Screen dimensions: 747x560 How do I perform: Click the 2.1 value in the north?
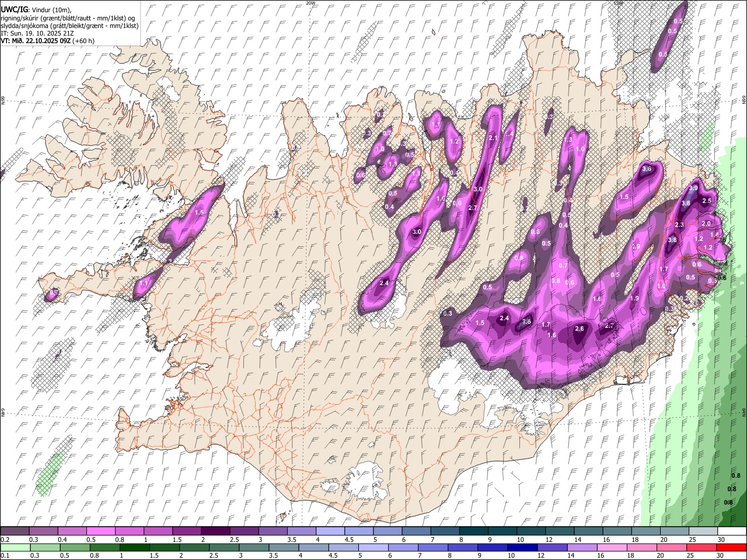(493, 138)
